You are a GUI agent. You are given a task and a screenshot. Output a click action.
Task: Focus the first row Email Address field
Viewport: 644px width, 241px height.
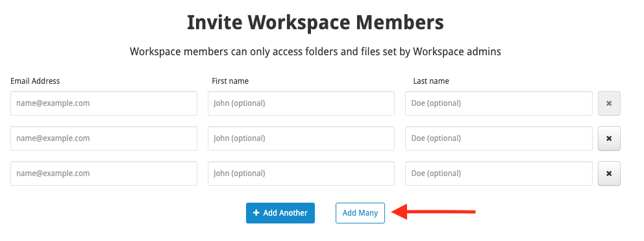coord(104,103)
